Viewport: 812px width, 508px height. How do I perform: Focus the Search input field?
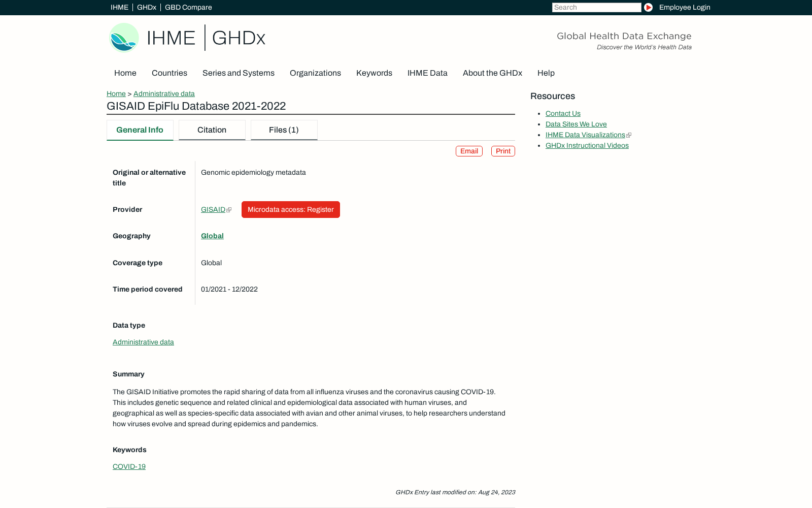(596, 7)
